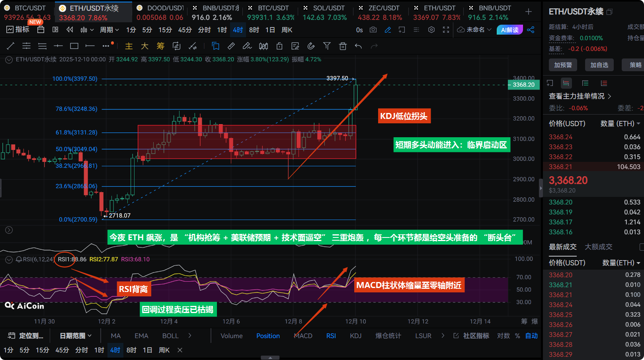Toggle the RSI indicator
Screen dimensions: 644x360
tap(331, 336)
